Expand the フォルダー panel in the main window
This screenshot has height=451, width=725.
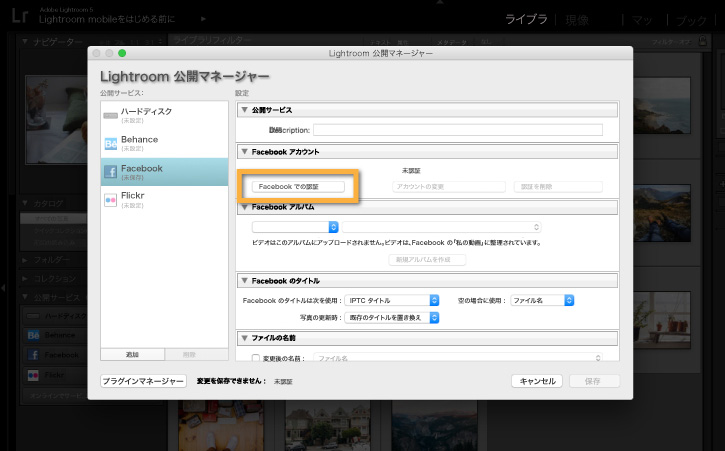coord(25,260)
